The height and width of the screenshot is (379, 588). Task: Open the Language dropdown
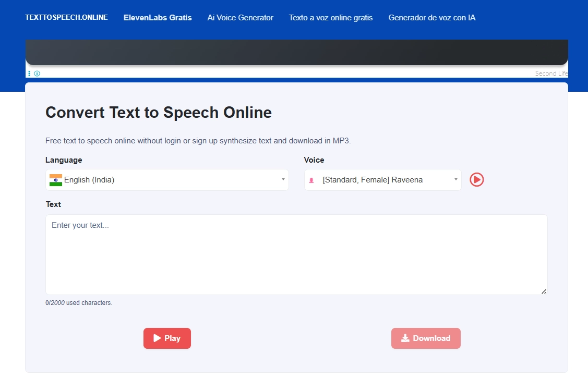(167, 179)
